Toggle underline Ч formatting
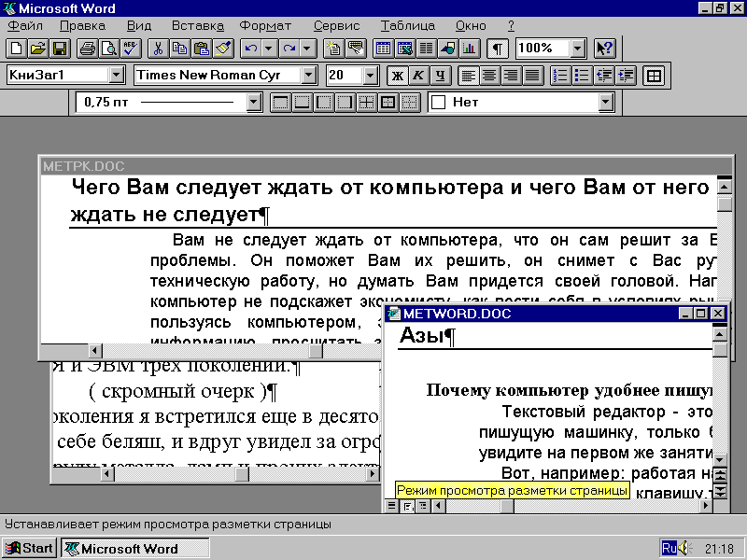Image resolution: width=747 pixels, height=560 pixels. click(441, 76)
